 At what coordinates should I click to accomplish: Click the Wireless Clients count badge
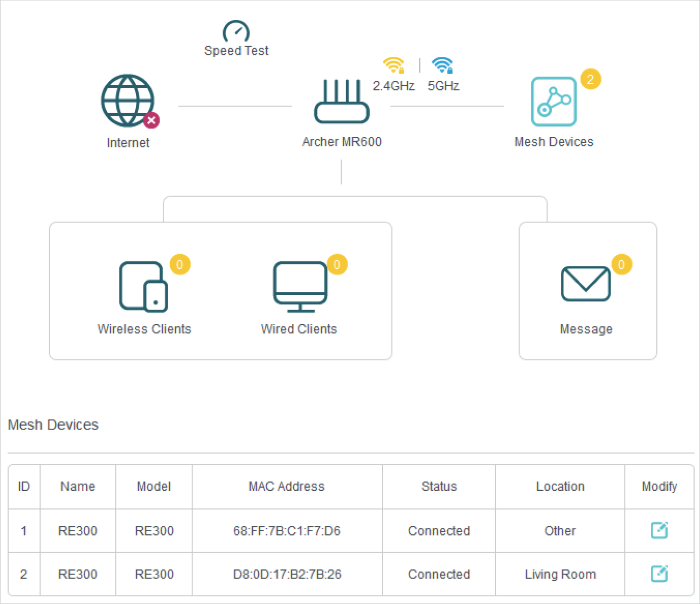(180, 264)
